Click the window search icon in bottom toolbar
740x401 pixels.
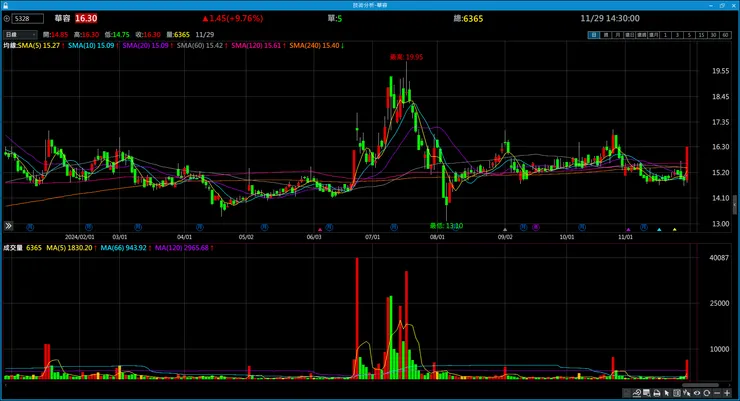click(x=647, y=393)
